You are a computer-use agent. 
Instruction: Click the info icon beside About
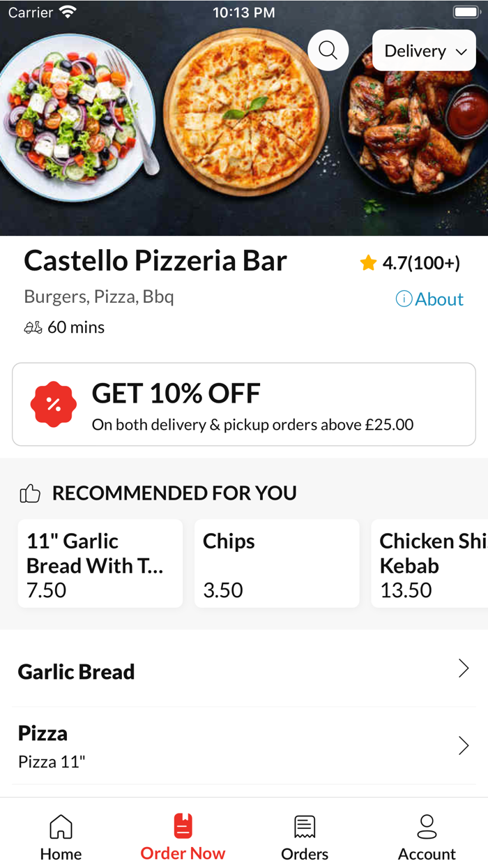coord(403,299)
